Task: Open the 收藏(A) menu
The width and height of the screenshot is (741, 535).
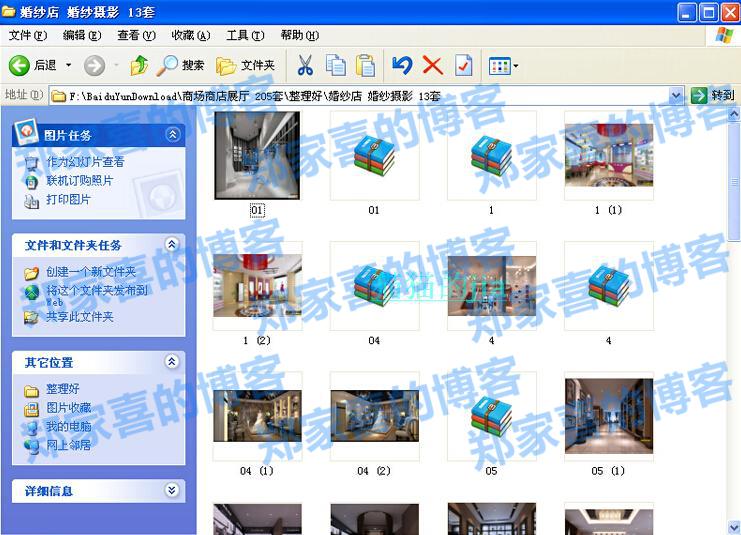Action: tap(191, 35)
